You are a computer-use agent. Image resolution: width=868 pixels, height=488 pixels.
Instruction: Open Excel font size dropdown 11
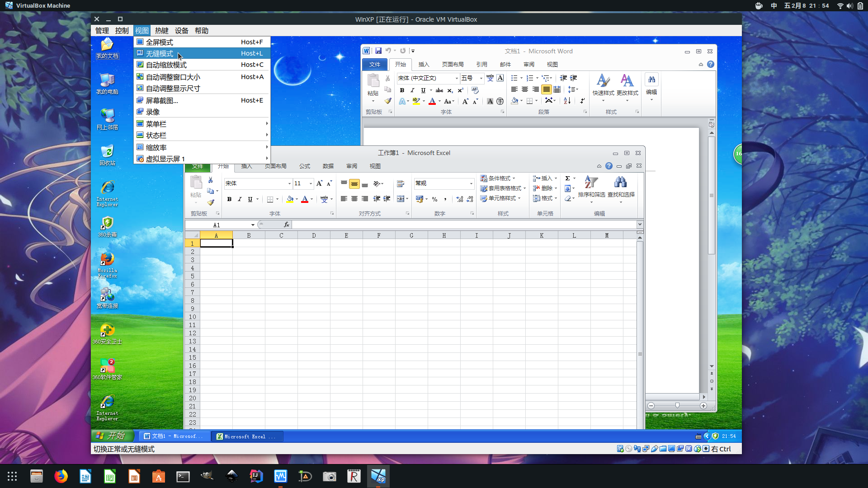[311, 183]
